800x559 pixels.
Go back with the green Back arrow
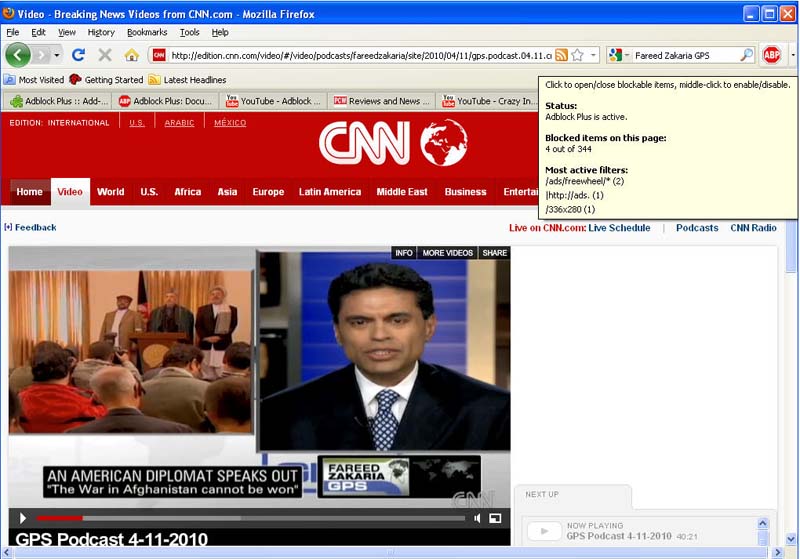click(x=18, y=55)
